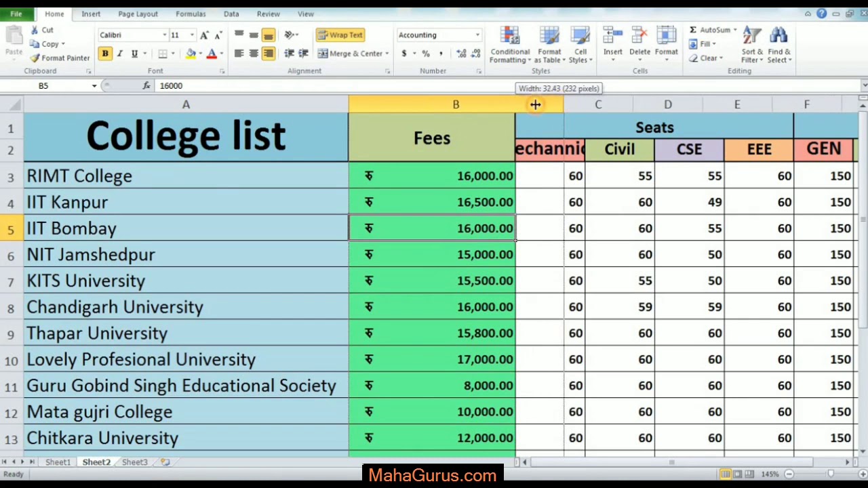Toggle Bold formatting

[x=105, y=54]
